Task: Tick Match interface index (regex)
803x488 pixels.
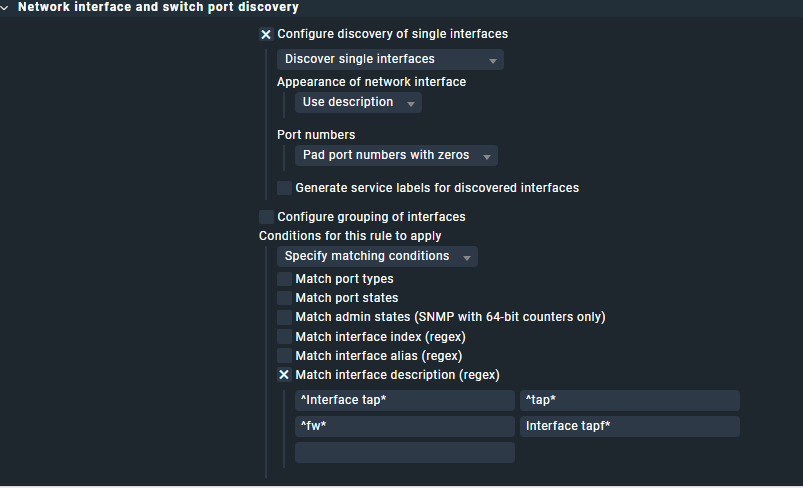Action: pyautogui.click(x=285, y=337)
